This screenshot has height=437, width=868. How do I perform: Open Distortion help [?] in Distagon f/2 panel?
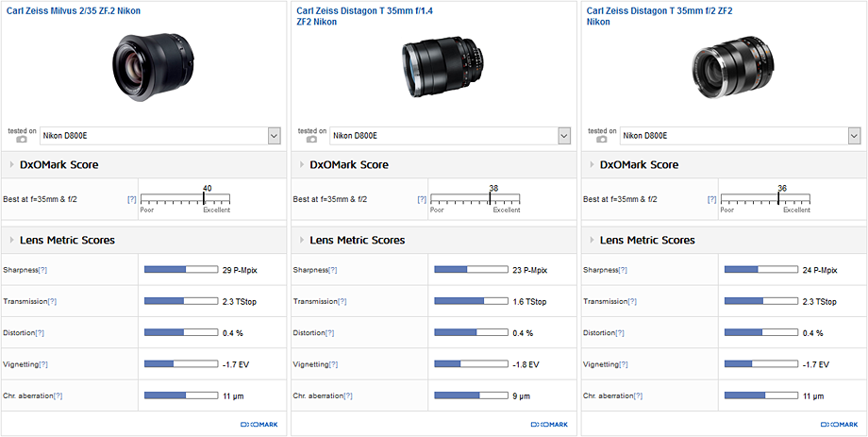point(620,333)
